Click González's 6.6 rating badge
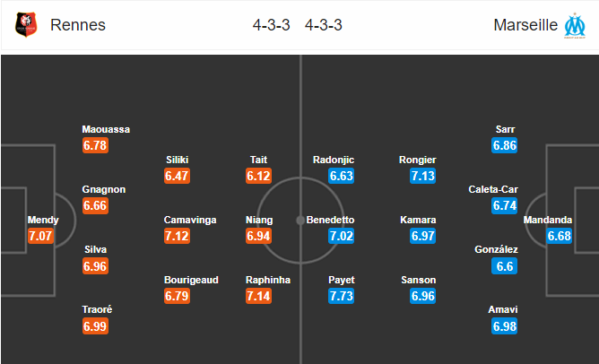The image size is (599, 364). pyautogui.click(x=505, y=266)
